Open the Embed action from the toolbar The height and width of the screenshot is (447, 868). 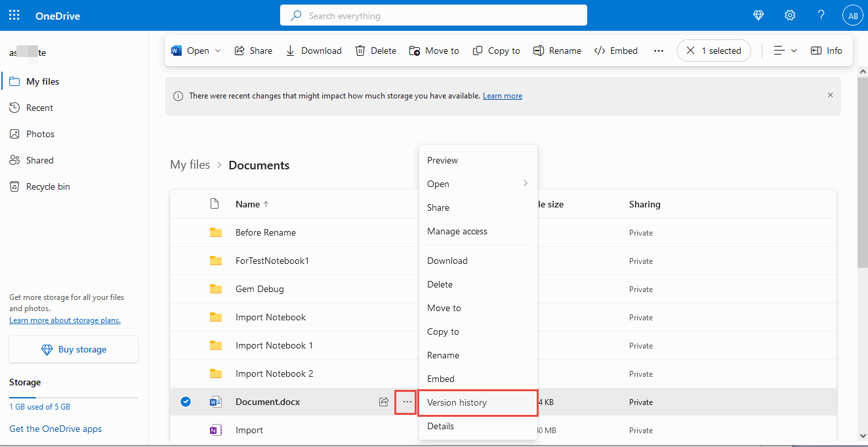click(x=615, y=51)
